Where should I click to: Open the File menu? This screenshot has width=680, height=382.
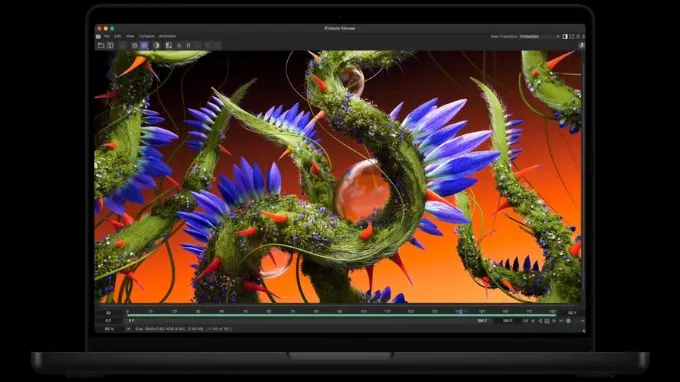(x=107, y=36)
